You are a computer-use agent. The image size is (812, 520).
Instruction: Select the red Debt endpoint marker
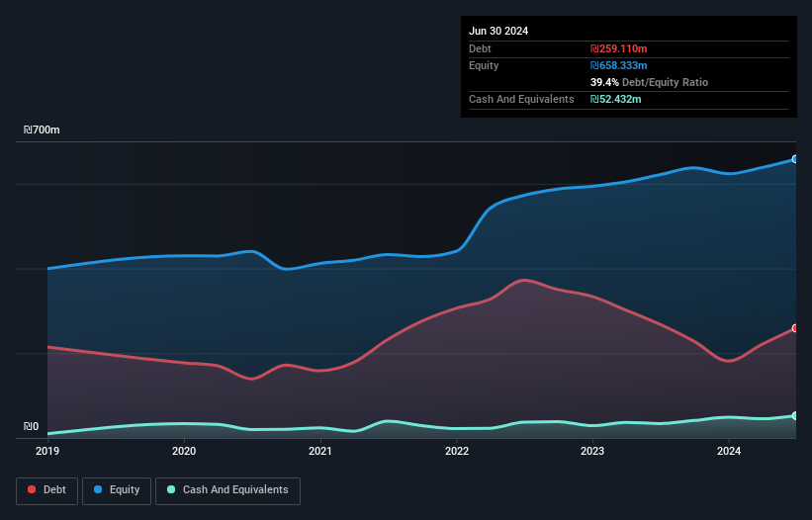tap(795, 328)
